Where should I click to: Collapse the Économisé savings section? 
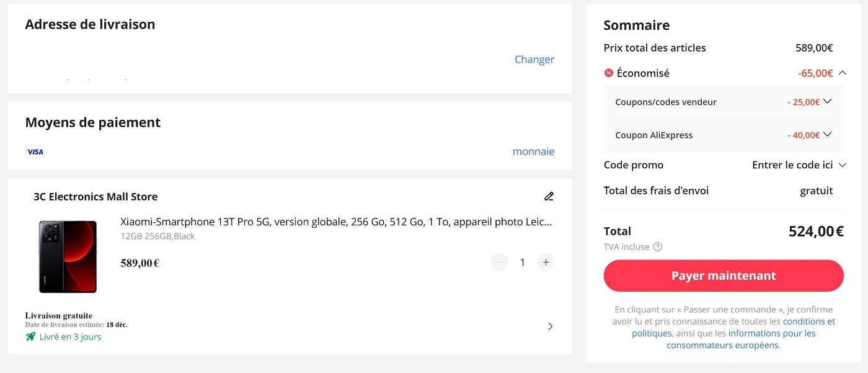pyautogui.click(x=842, y=73)
